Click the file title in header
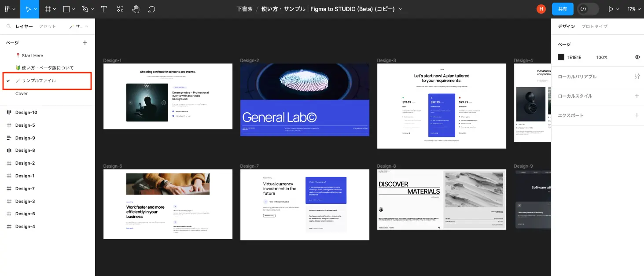 coord(328,9)
